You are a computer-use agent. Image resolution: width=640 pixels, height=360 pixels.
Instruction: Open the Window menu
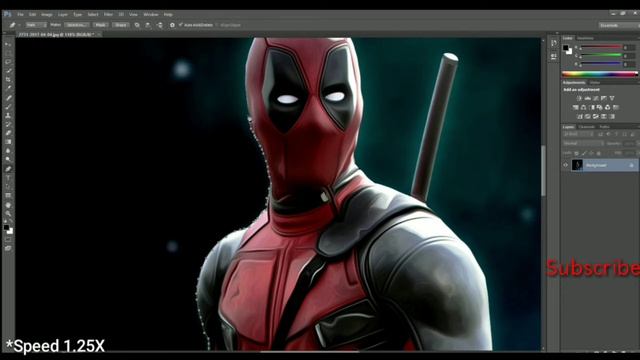[x=151, y=14]
